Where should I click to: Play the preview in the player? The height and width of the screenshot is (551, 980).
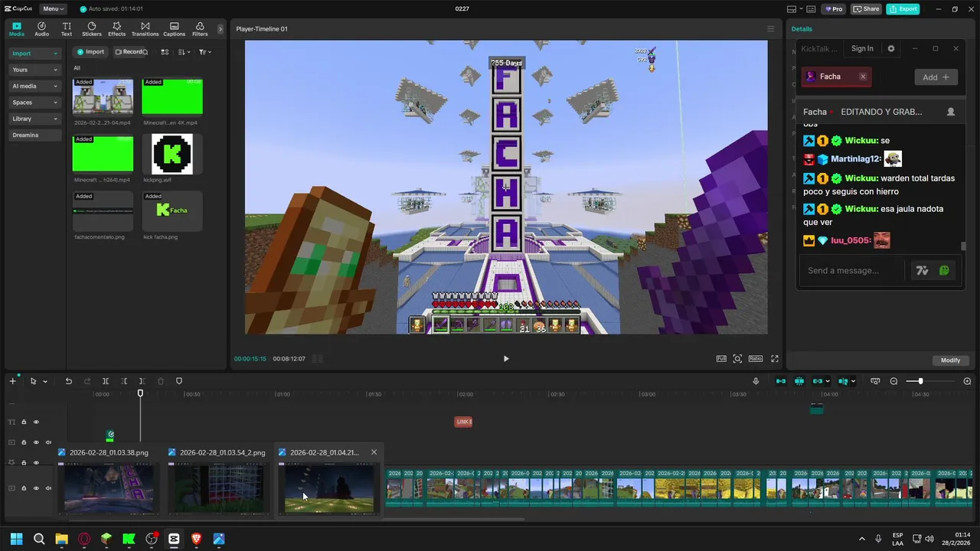tap(505, 358)
